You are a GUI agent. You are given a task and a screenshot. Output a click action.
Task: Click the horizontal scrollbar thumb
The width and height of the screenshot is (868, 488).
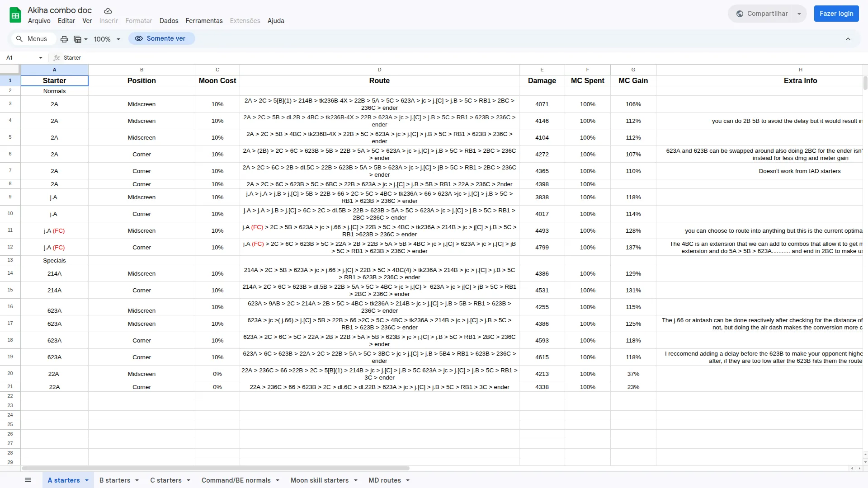coord(215,469)
